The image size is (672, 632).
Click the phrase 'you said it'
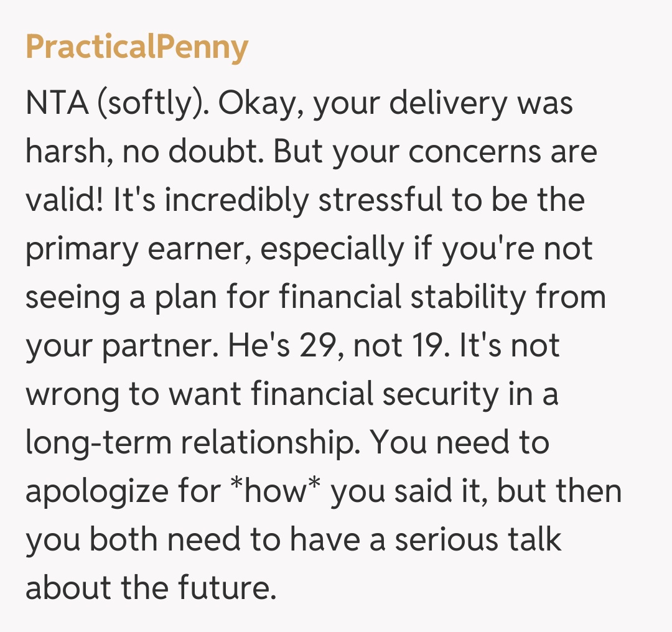click(405, 491)
